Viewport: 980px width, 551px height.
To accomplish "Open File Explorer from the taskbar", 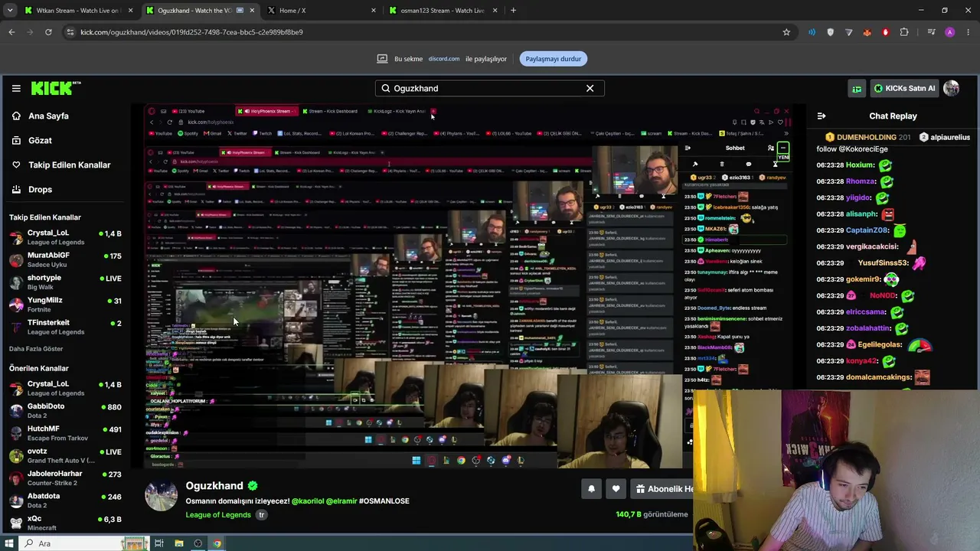I will pyautogui.click(x=178, y=543).
